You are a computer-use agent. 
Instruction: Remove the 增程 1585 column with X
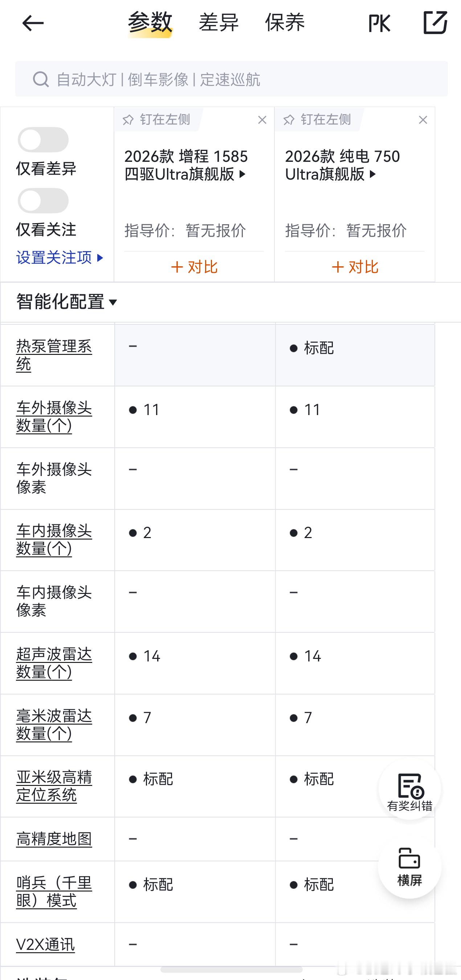click(262, 120)
